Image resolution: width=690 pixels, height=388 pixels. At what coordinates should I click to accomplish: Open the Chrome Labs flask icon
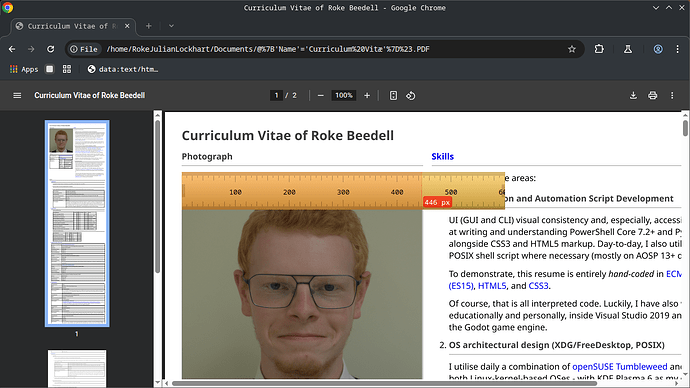pos(628,49)
